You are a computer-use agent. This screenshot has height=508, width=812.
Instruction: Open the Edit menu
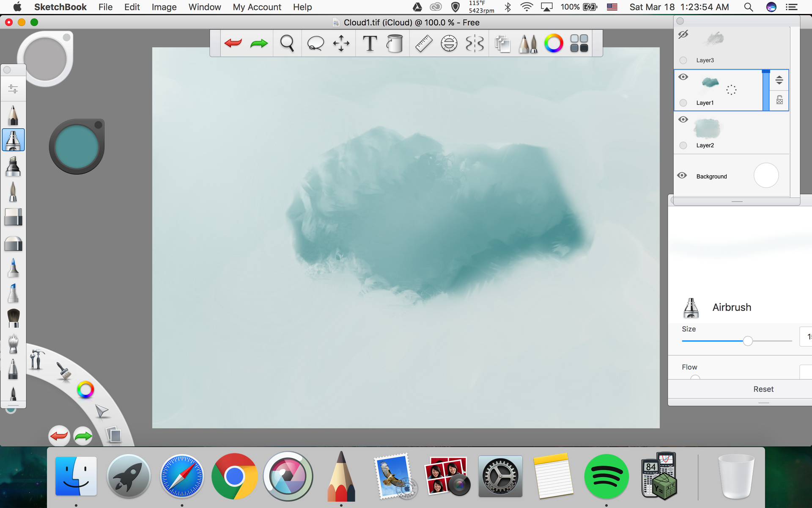point(132,7)
